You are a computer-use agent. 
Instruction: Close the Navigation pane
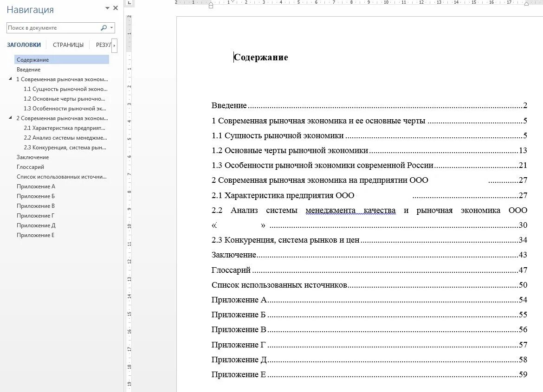point(116,7)
